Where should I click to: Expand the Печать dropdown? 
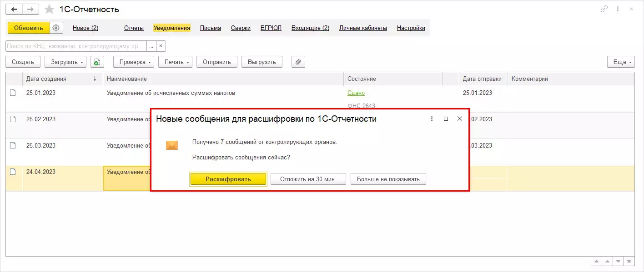tap(176, 62)
